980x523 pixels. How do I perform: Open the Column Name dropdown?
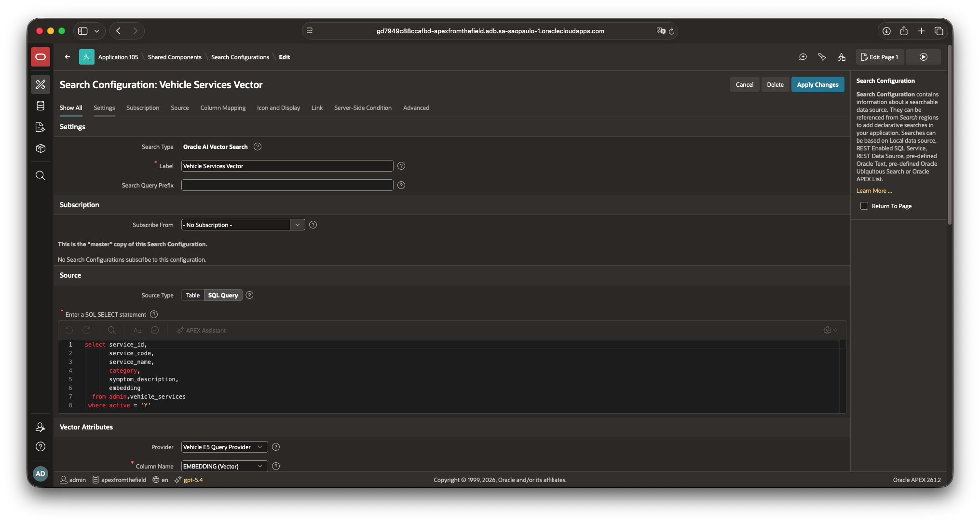[x=224, y=466]
